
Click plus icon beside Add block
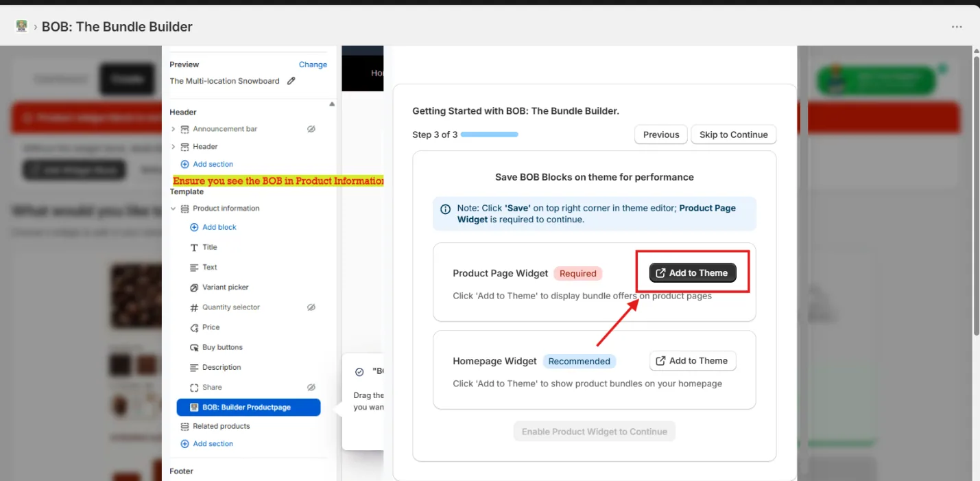point(194,227)
